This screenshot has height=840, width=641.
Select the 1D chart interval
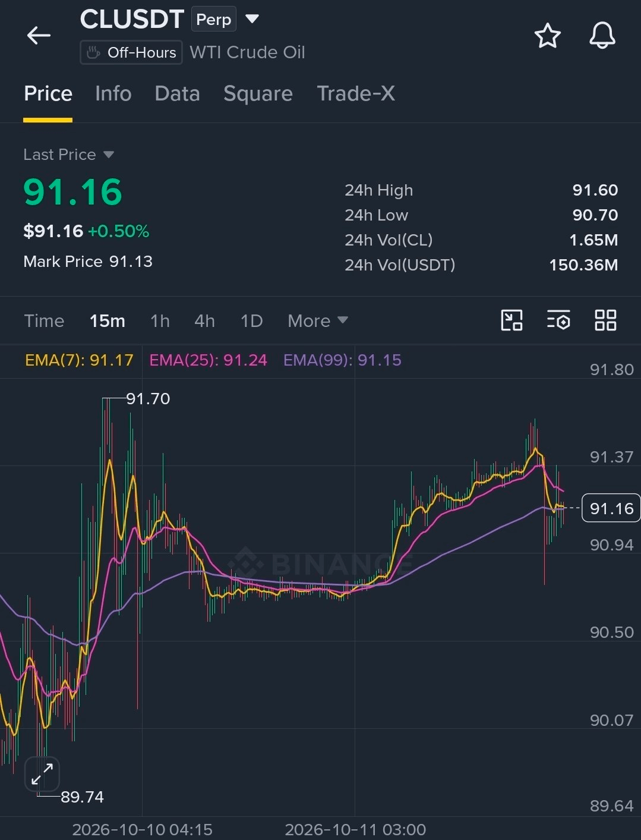pyautogui.click(x=251, y=321)
